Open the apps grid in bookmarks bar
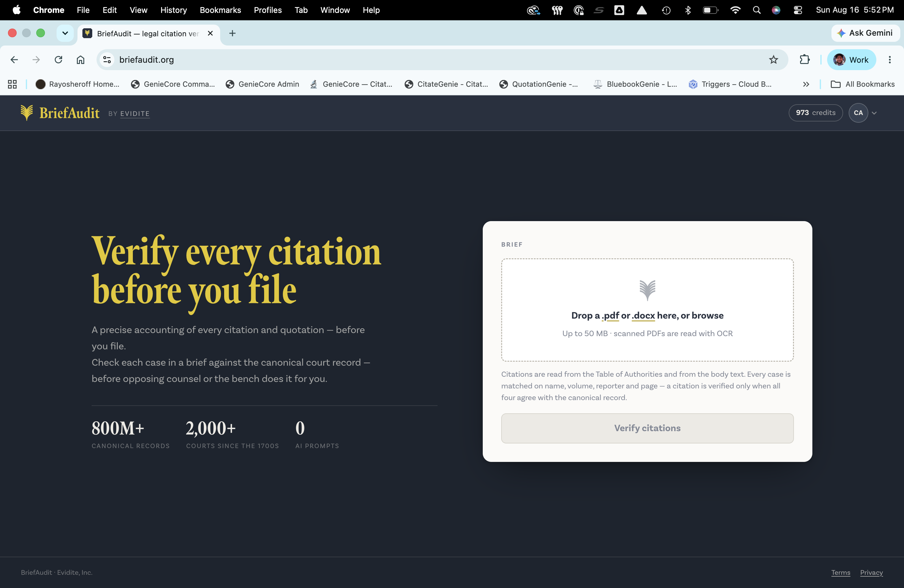904x588 pixels. coord(12,84)
